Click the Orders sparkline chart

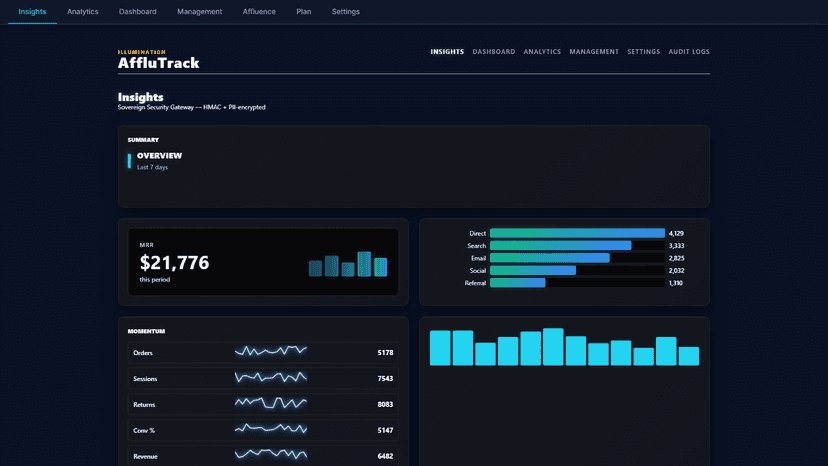(271, 351)
